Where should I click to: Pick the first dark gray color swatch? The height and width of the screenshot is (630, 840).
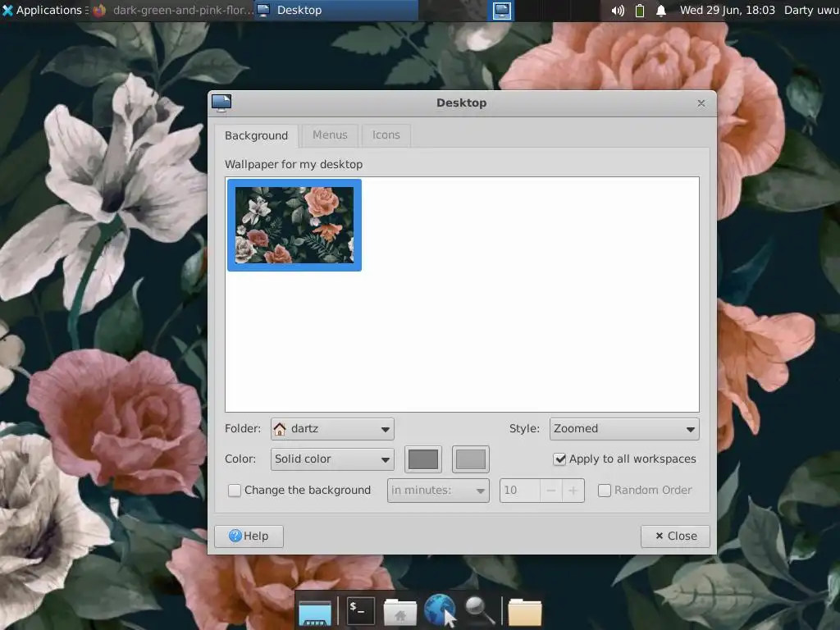pos(423,459)
